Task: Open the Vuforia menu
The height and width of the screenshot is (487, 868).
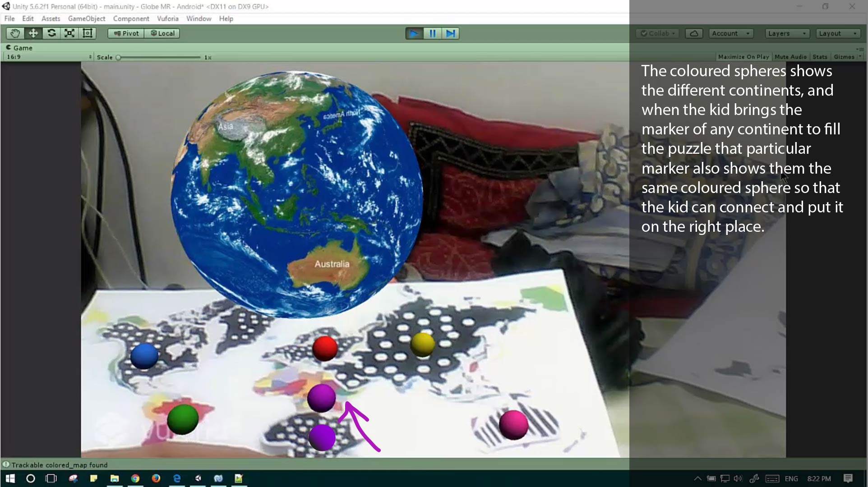Action: [167, 18]
